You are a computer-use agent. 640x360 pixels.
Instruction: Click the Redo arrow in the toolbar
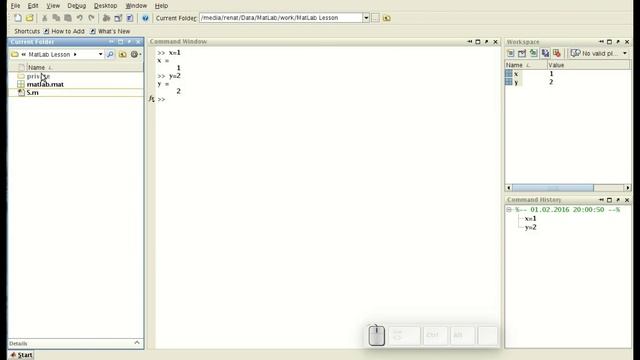[x=91, y=18]
